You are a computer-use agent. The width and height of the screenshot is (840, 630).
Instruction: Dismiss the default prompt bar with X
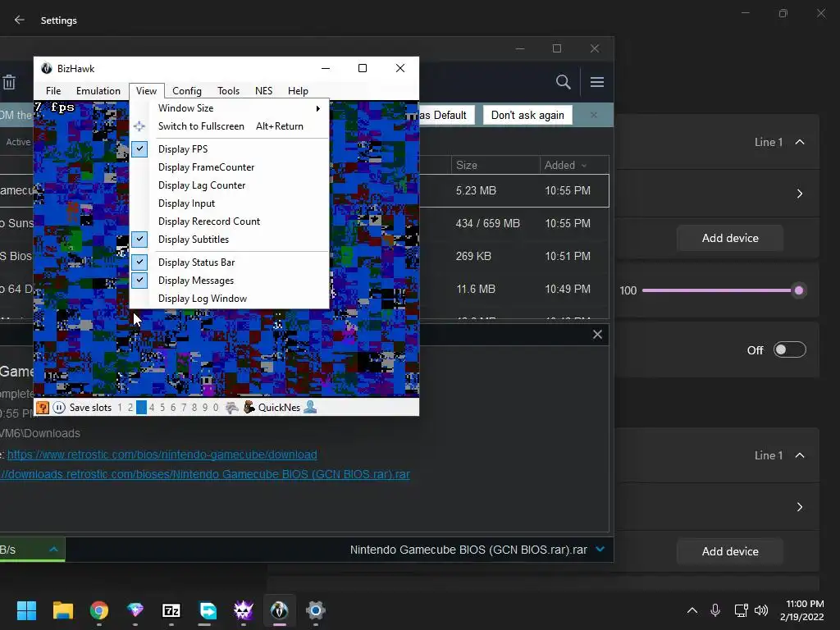(594, 115)
